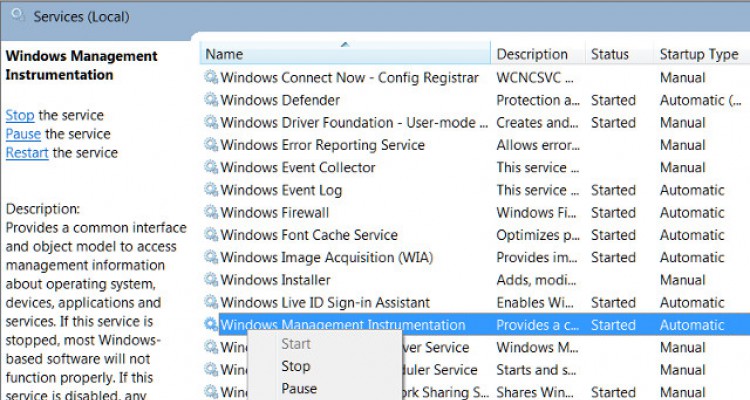Select the Windows Event Log service
This screenshot has height=400, width=750.
point(281,190)
